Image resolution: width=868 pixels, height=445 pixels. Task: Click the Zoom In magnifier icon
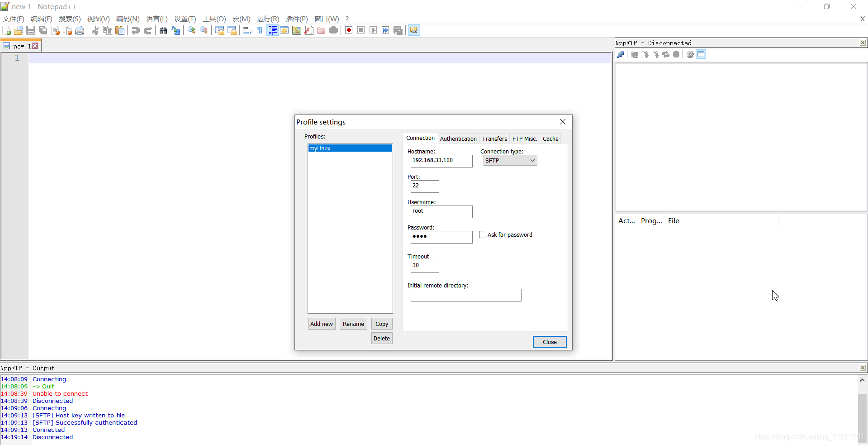(192, 30)
